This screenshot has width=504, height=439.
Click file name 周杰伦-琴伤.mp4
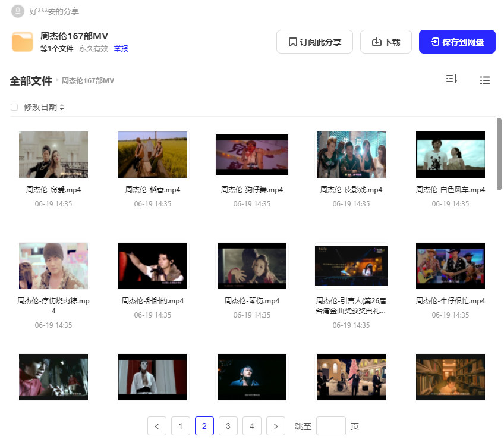[252, 301]
